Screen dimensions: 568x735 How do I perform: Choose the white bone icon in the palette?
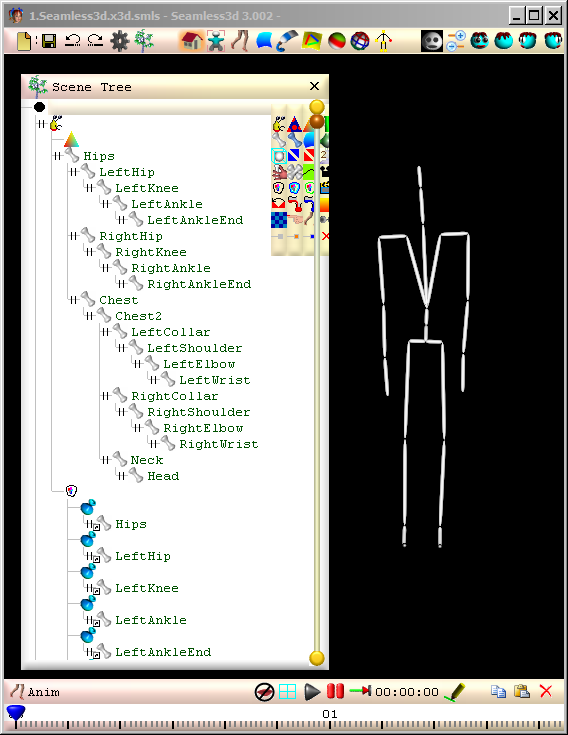tap(279, 140)
